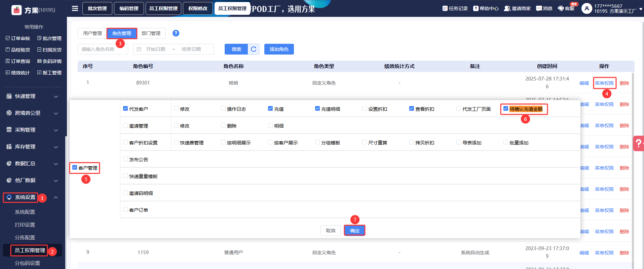Click the invite merchant icon
The height and width of the screenshot is (269, 644).
coord(507,8)
